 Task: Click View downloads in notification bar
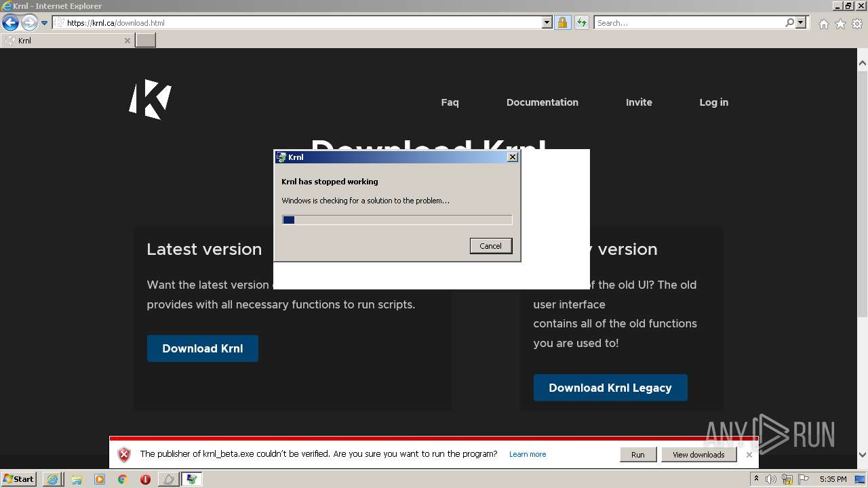coord(698,455)
